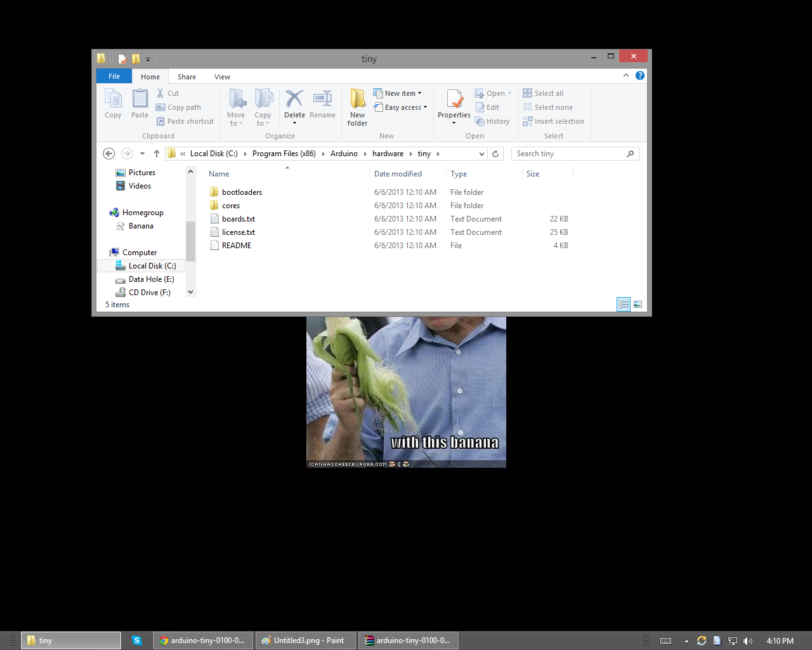Show hidden system tray icons
This screenshot has width=812, height=650.
click(x=686, y=641)
